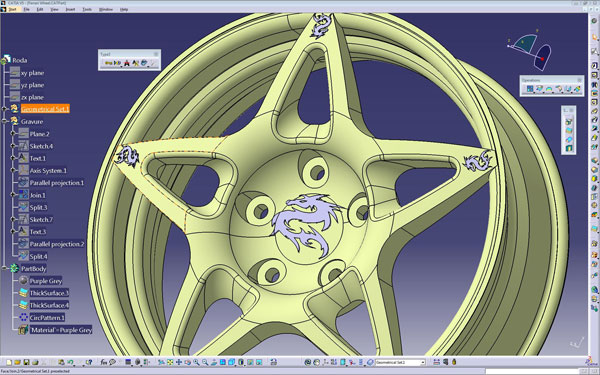Open the Tools menu
Viewport: 600px width, 375px height.
[87, 9]
